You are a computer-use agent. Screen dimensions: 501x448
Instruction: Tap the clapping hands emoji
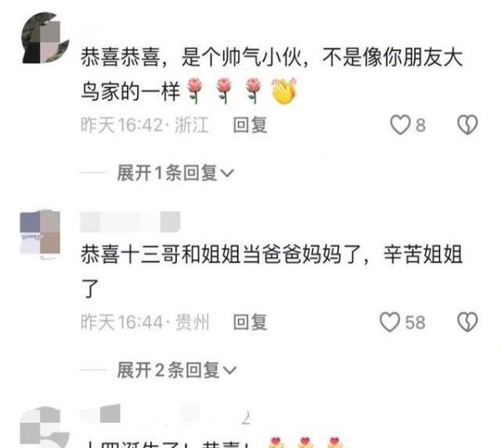284,91
